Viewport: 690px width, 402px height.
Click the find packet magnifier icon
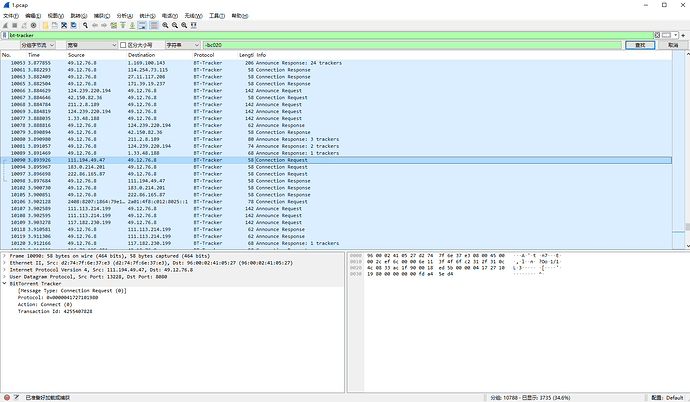pyautogui.click(x=85, y=26)
